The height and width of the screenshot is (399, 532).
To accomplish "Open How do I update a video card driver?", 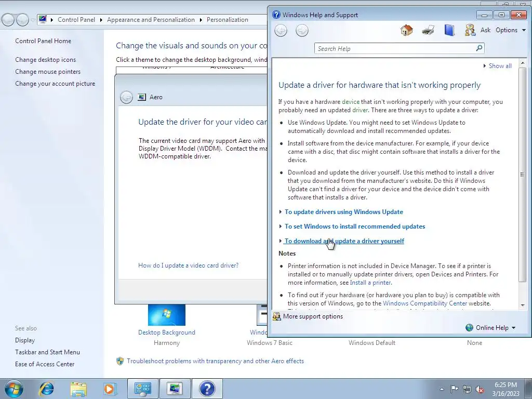I will click(188, 265).
